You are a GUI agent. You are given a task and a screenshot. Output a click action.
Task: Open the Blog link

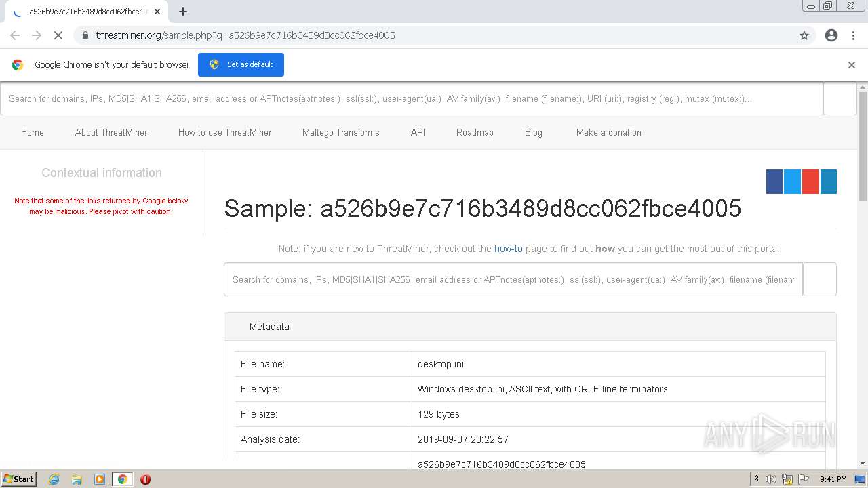534,132
